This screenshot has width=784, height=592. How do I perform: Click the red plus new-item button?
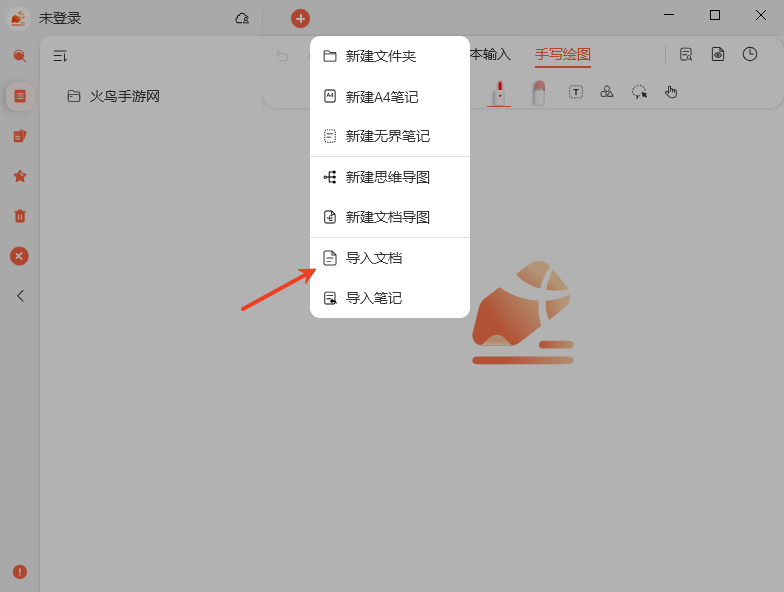tap(300, 18)
